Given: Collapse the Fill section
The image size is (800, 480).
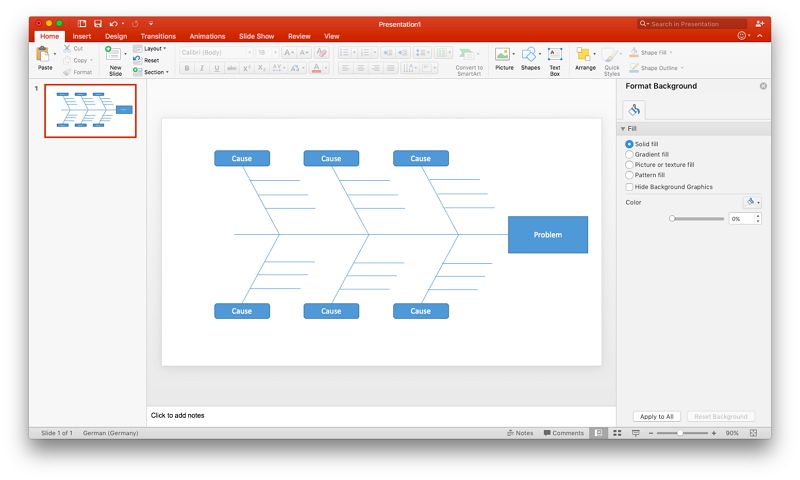Looking at the screenshot, I should (624, 129).
